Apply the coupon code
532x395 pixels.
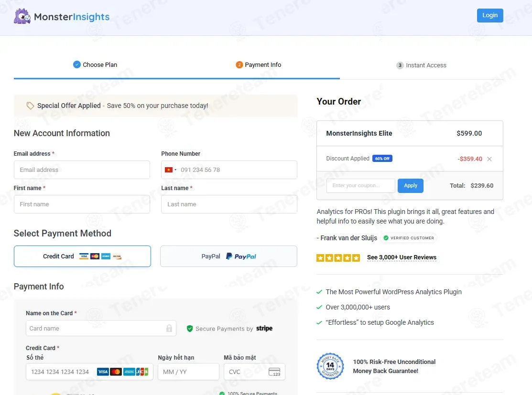tap(411, 186)
